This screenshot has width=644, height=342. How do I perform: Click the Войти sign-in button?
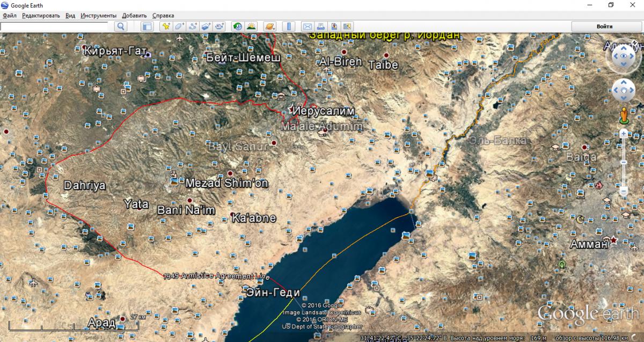coord(604,26)
